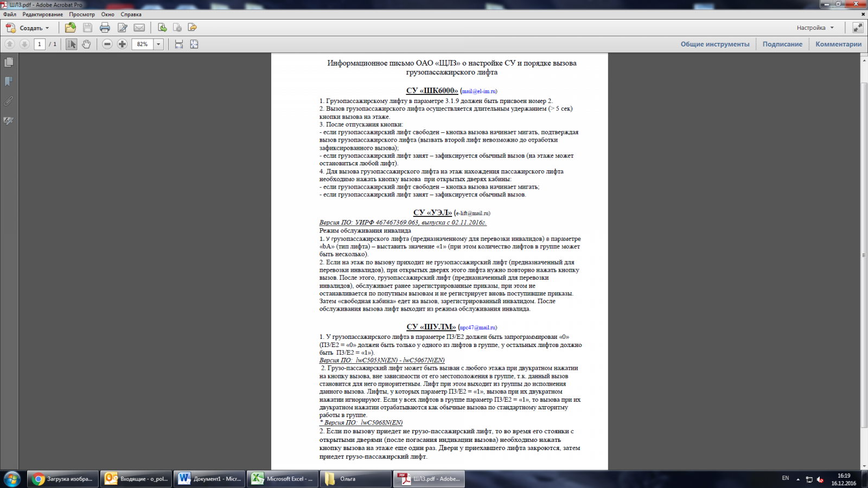Open the Просмотр menu
The image size is (868, 488).
82,15
